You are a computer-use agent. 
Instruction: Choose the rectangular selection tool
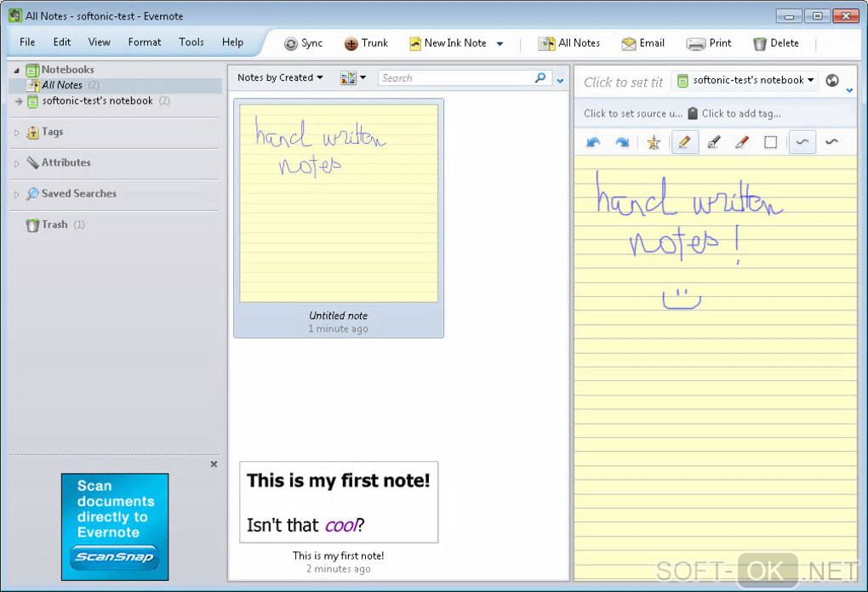point(771,142)
